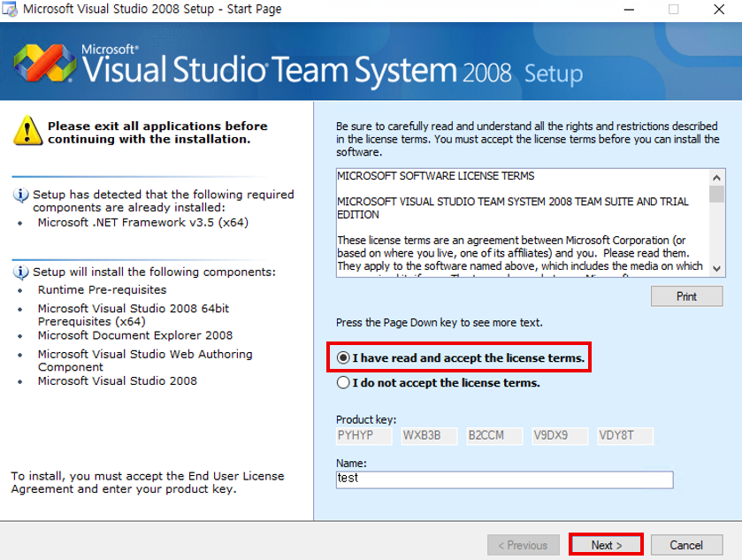Click the license terms scrollbar thumb
Image resolution: width=742 pixels, height=560 pixels.
pos(715,193)
